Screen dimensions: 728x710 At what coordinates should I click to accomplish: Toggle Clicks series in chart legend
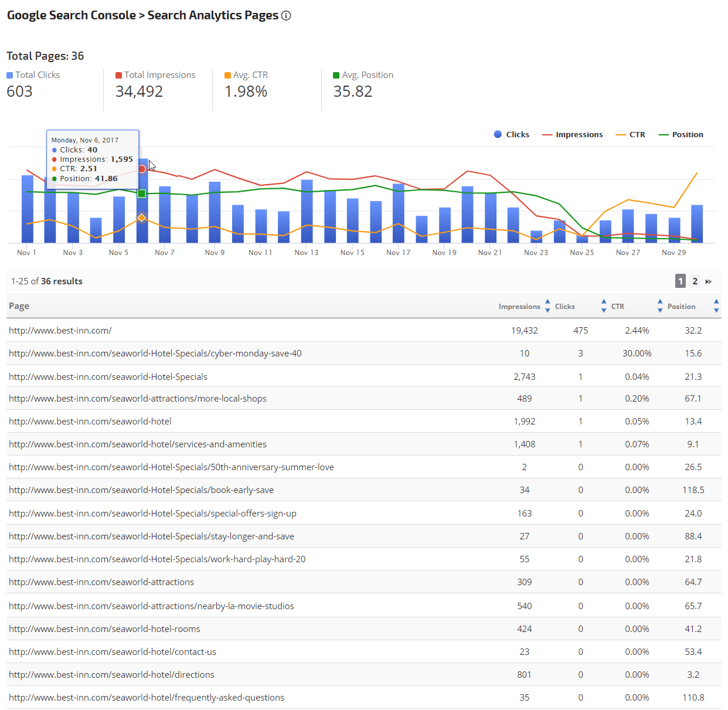pos(512,134)
